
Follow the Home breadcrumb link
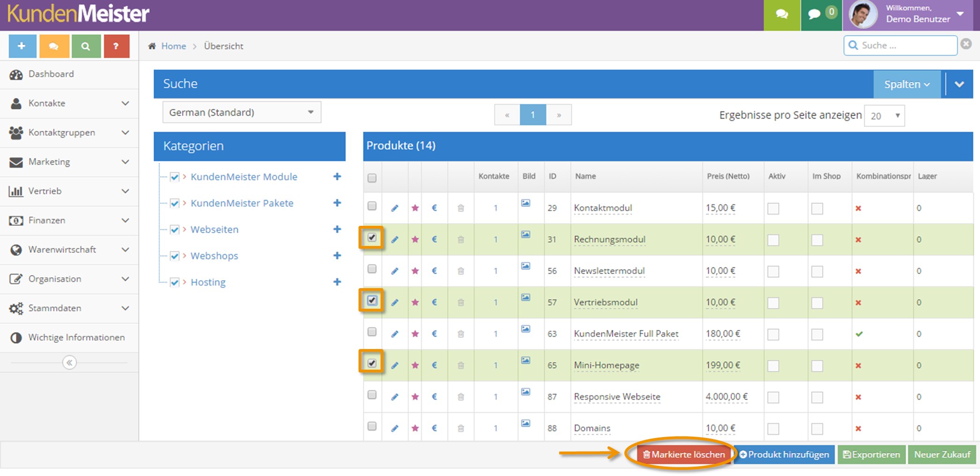pos(173,46)
